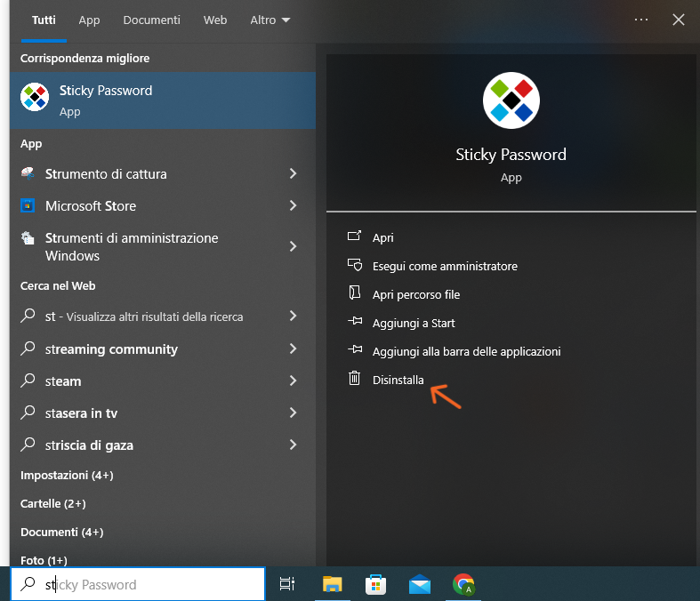Click Disinstalla to uninstall Sticky Password
700x601 pixels.
[x=398, y=381]
